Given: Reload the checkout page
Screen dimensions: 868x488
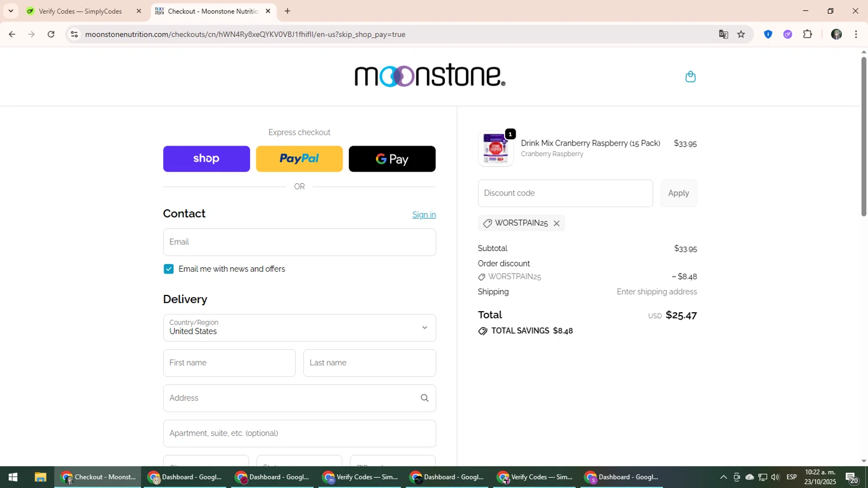Looking at the screenshot, I should (x=51, y=34).
